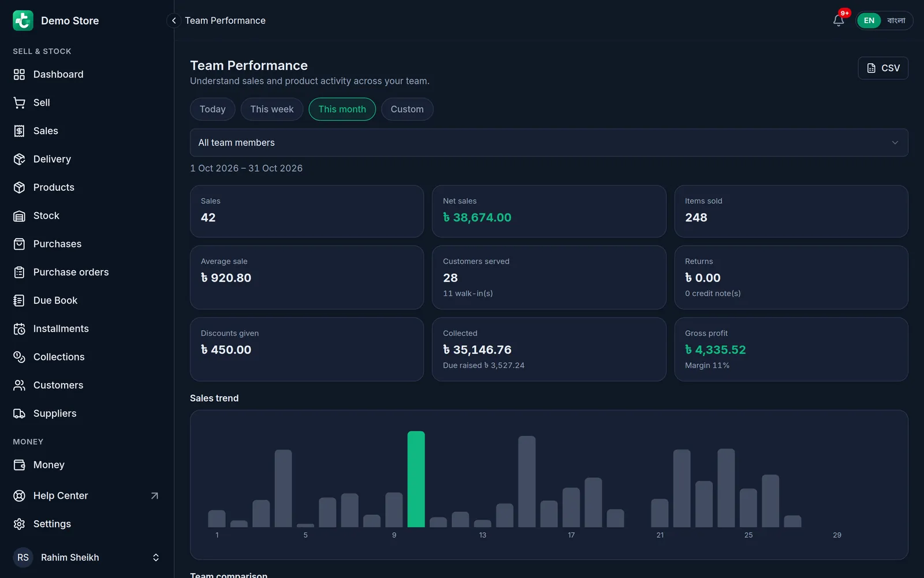Click the RS user avatar
The image size is (924, 578).
[x=23, y=558]
